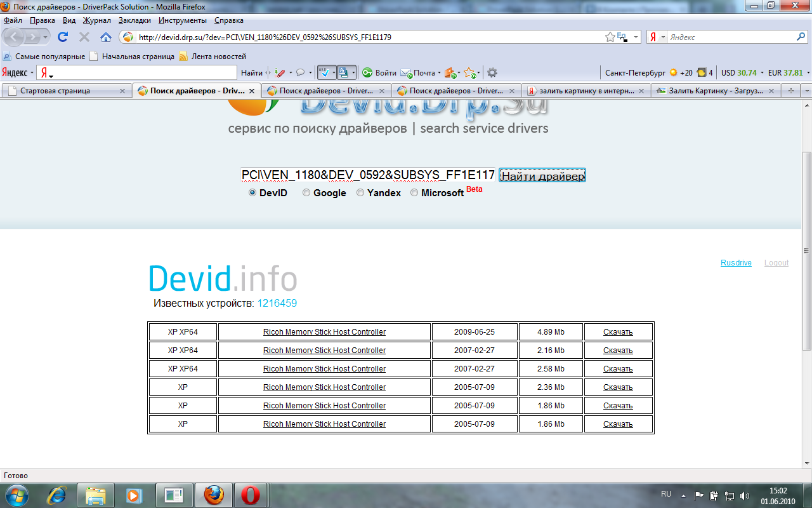The height and width of the screenshot is (508, 812).
Task: Open the Вид menu
Action: [69, 20]
